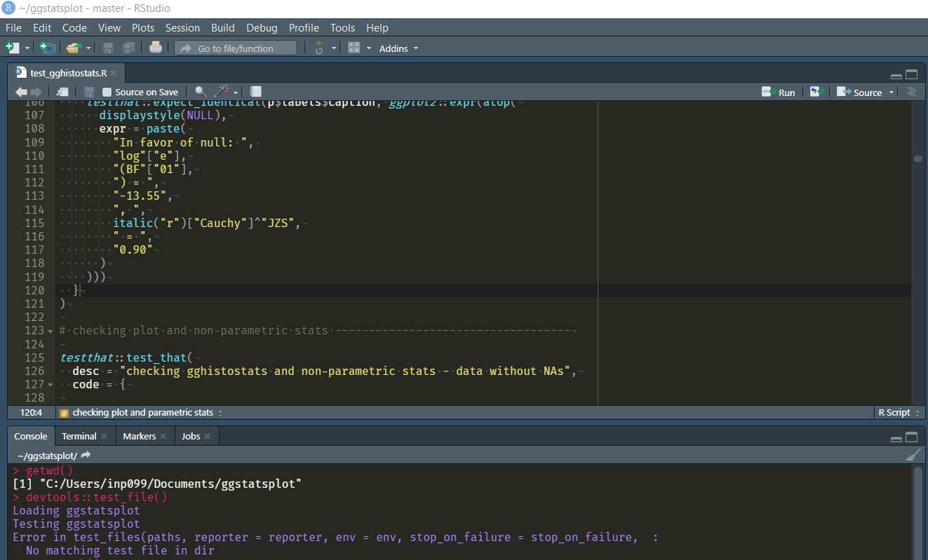Show the document in a new window
This screenshot has height=560, width=928.
pyautogui.click(x=63, y=92)
